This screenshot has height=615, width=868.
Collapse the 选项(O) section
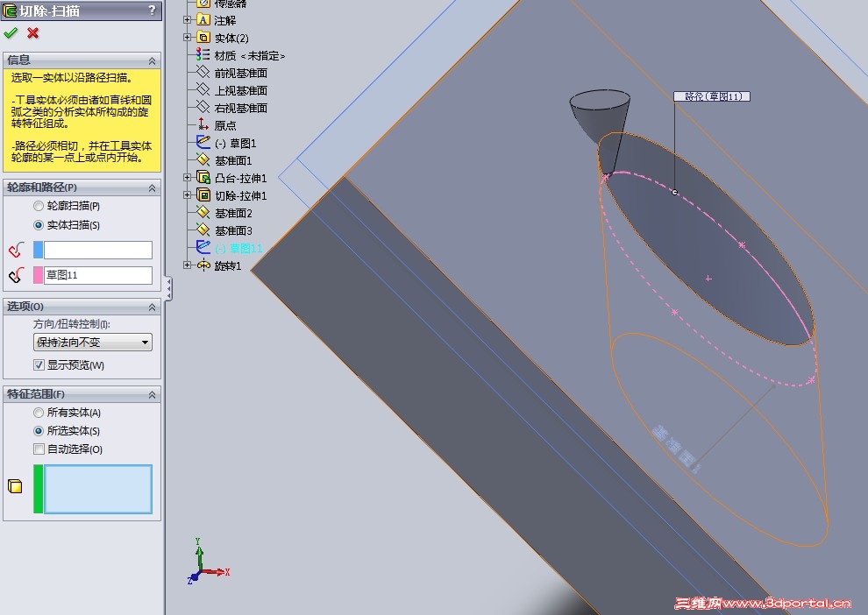click(x=152, y=307)
